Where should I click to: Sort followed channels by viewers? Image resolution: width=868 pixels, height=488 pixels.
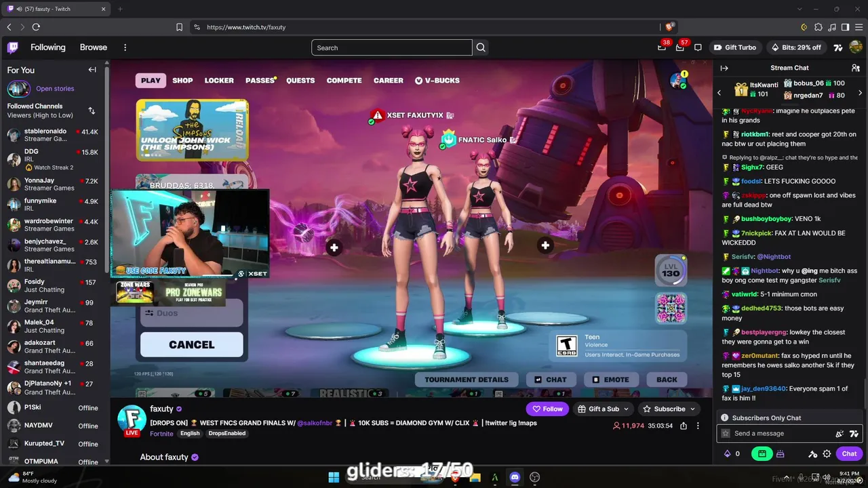click(92, 110)
